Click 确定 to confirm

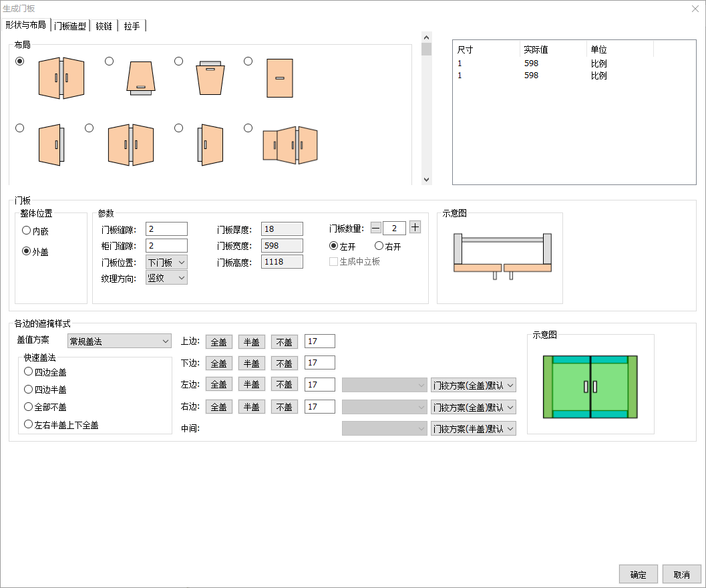click(x=638, y=575)
